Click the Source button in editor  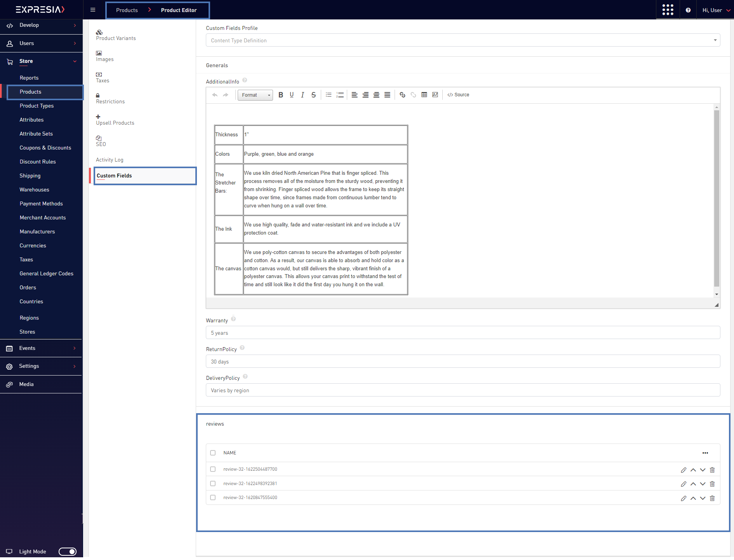(x=458, y=95)
